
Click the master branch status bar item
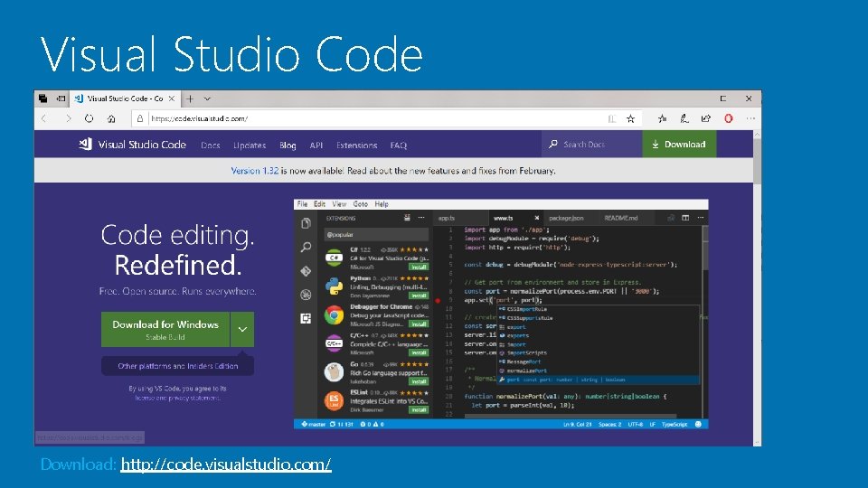click(314, 425)
